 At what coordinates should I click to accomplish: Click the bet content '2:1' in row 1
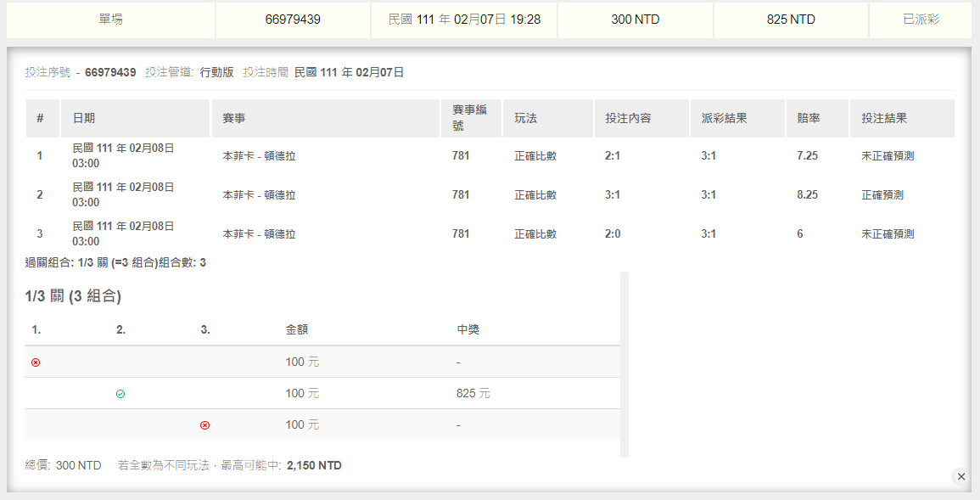tap(613, 155)
